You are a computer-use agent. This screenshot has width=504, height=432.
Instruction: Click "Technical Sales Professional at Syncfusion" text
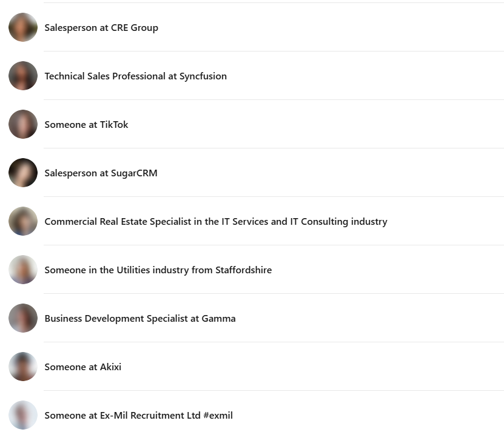click(x=135, y=76)
